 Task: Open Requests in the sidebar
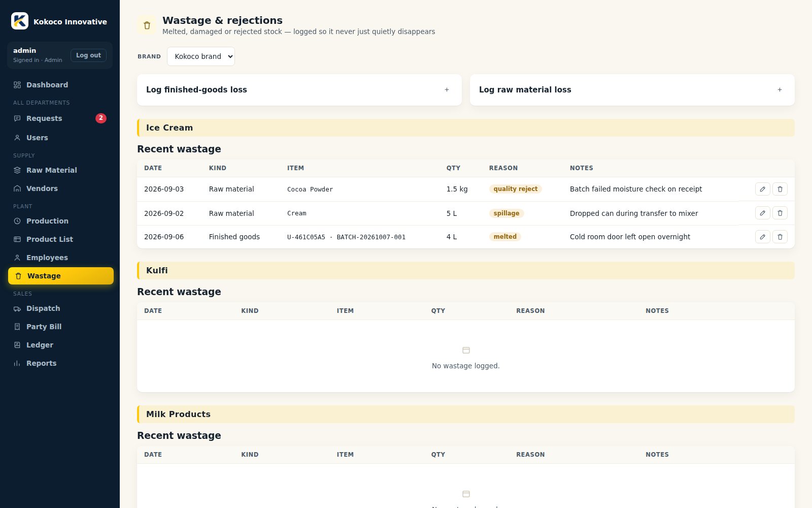click(60, 118)
